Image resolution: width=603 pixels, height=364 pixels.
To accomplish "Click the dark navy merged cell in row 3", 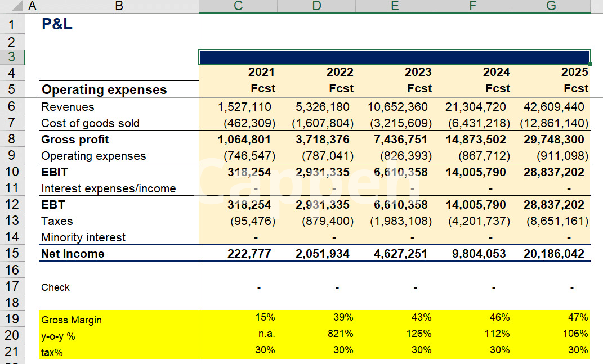I will pyautogui.click(x=394, y=57).
